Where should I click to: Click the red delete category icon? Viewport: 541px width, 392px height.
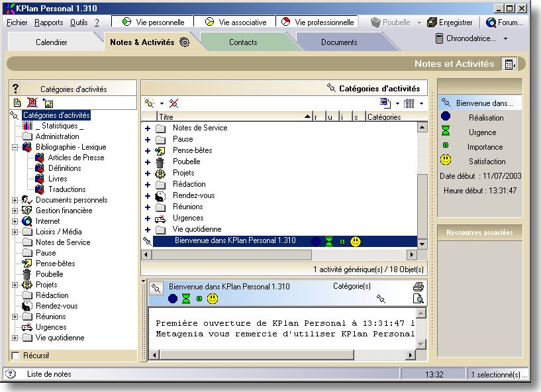coord(32,103)
